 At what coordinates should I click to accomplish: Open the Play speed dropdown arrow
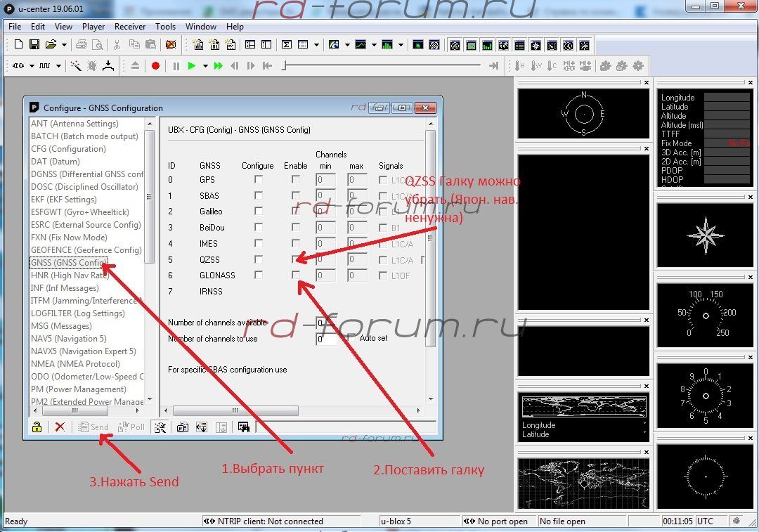pyautogui.click(x=205, y=65)
